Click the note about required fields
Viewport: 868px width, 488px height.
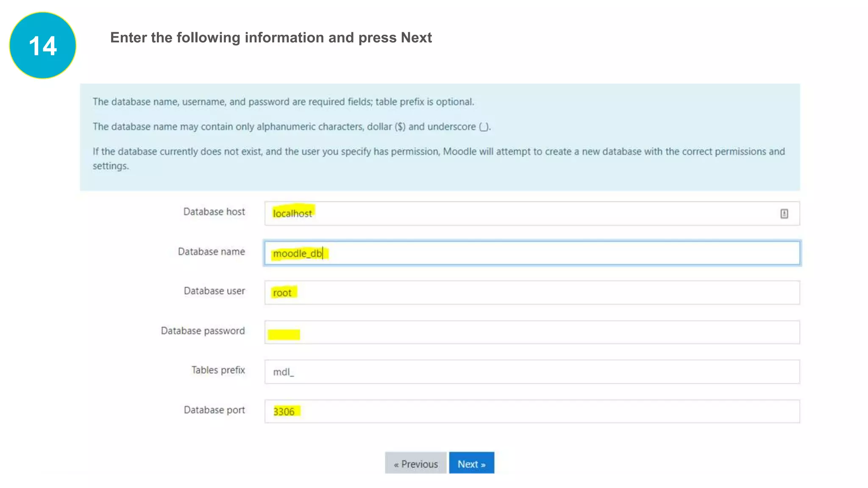[283, 102]
